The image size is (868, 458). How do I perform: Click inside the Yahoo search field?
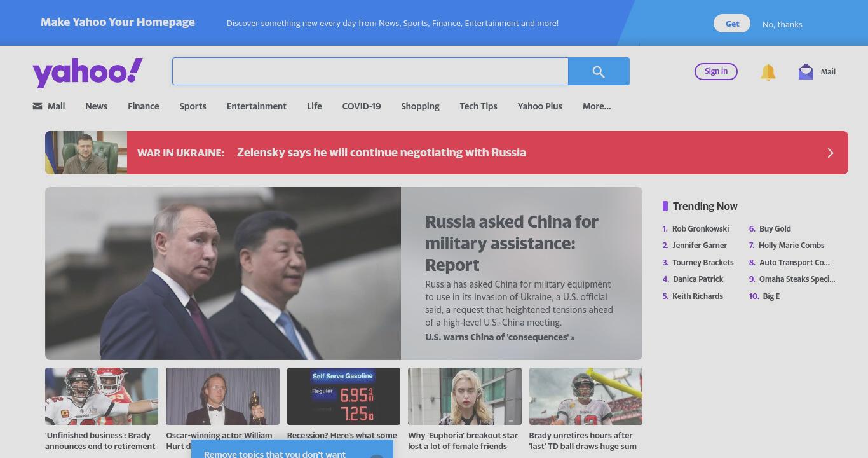370,71
